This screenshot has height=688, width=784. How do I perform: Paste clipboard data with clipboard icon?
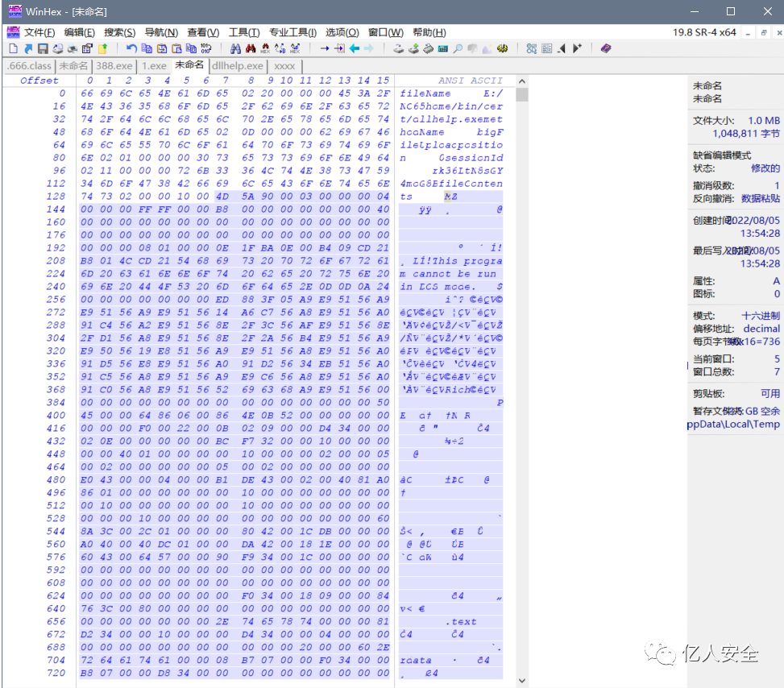(x=176, y=48)
